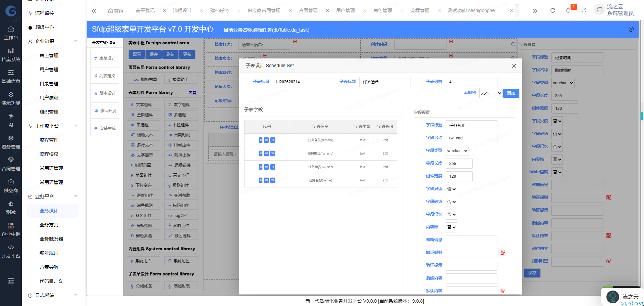Image resolution: width=644 pixels, height=306 pixels.
Task: Click the first action icon in 任务名称(name) row
Action: [261, 180]
